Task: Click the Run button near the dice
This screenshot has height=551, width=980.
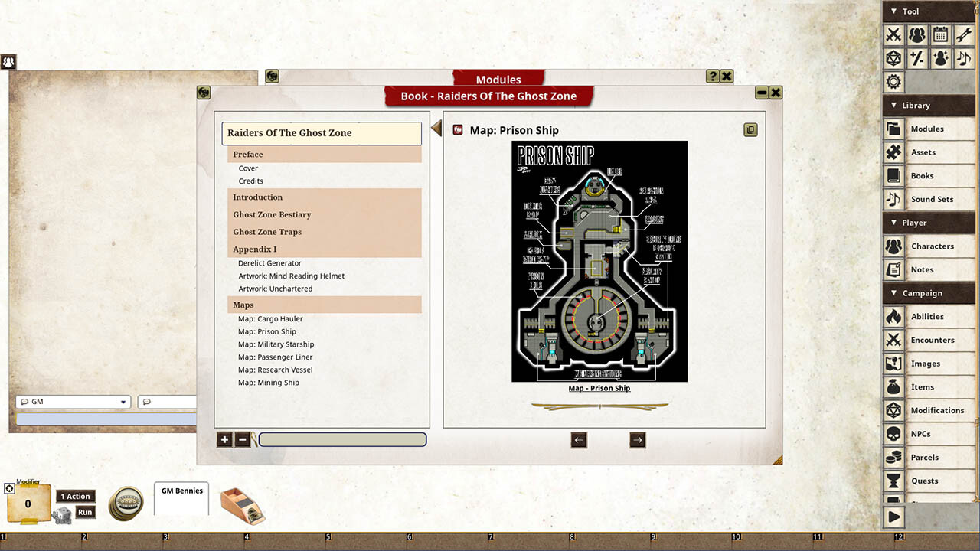Action: point(85,512)
